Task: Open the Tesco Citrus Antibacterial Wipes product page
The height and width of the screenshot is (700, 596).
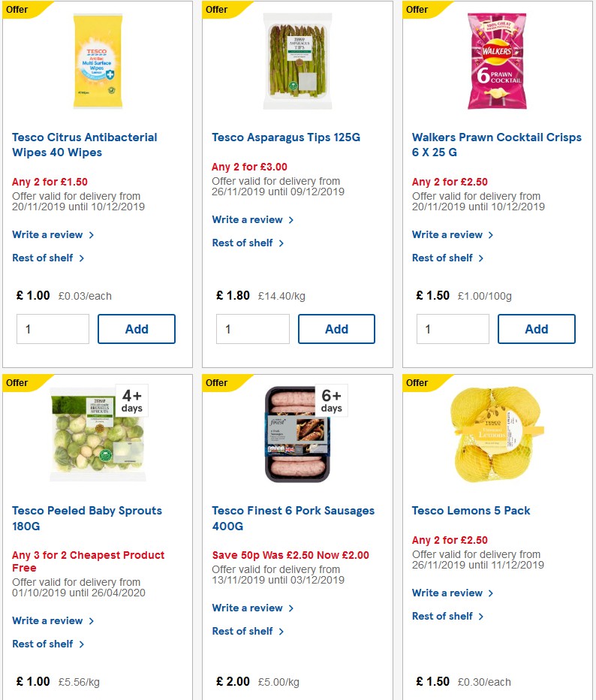Action: [84, 144]
